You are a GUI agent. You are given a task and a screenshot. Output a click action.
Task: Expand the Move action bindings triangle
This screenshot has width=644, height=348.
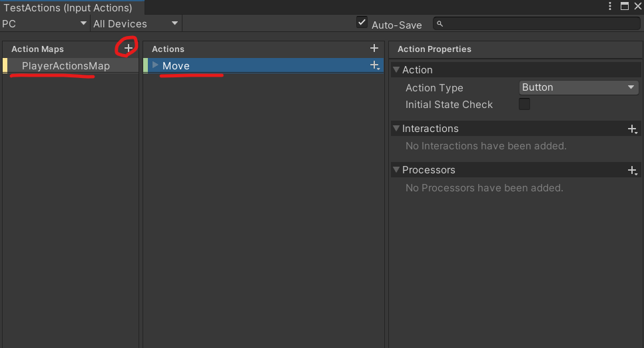(155, 65)
